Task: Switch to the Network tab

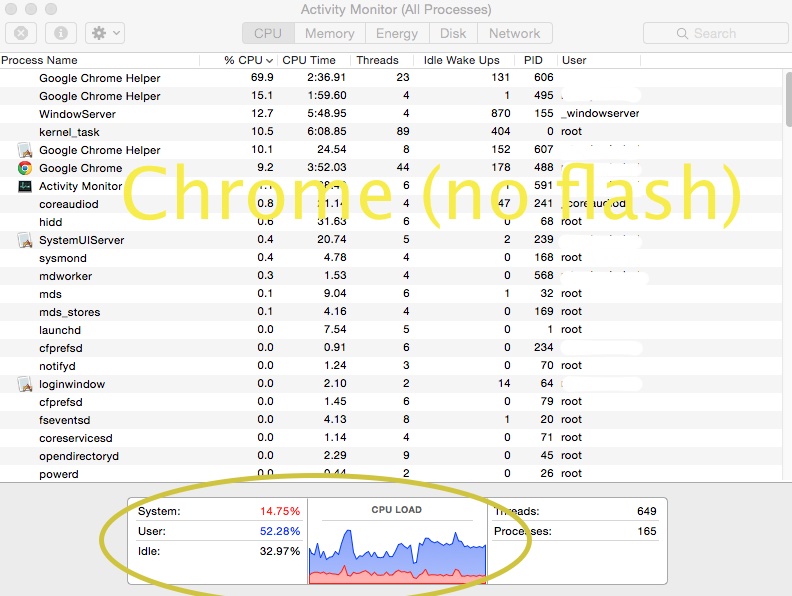Action: click(514, 33)
